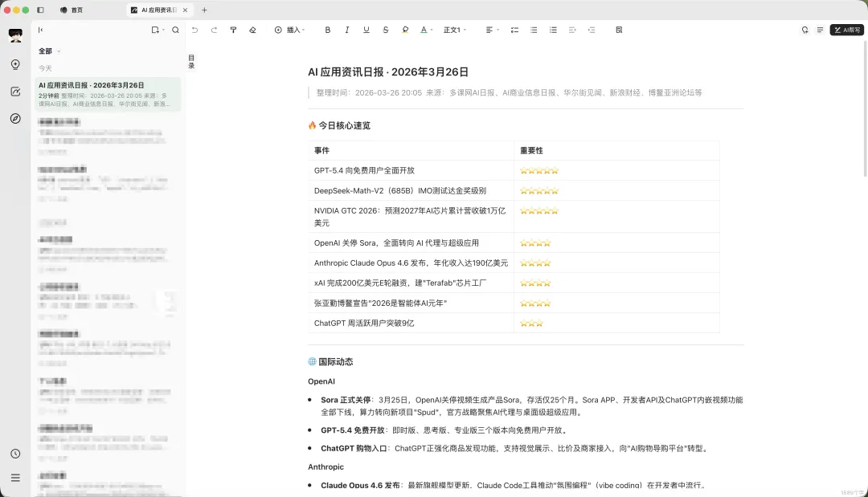Select the AI 应用资讯日报 note in list
The image size is (868, 497).
tap(108, 94)
